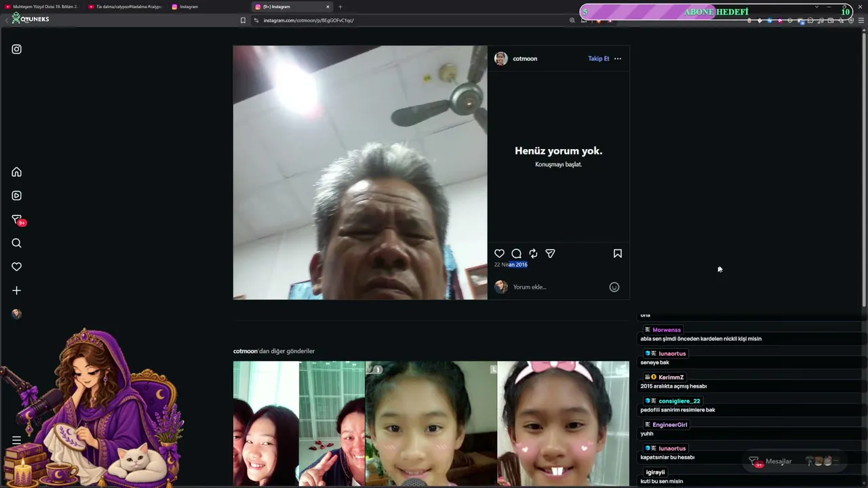
Task: Click chat username KerimmZ
Action: pos(671,378)
